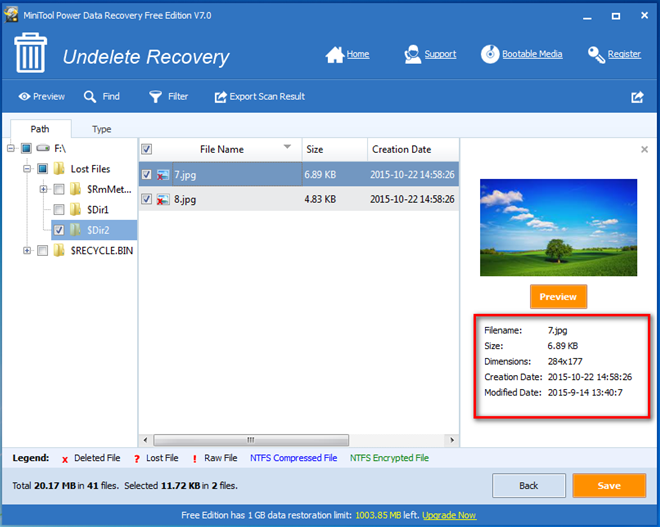660x527 pixels.
Task: Switch to the Path tab
Action: coord(40,129)
